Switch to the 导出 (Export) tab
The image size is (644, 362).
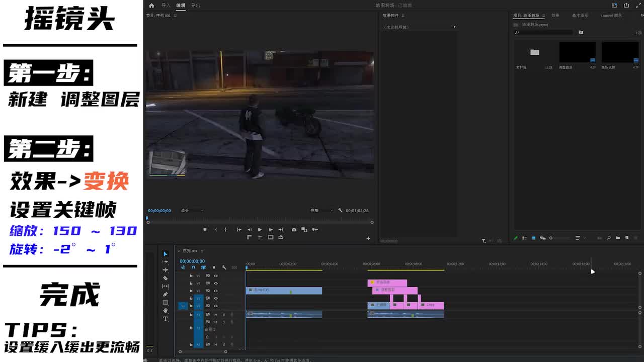(195, 6)
